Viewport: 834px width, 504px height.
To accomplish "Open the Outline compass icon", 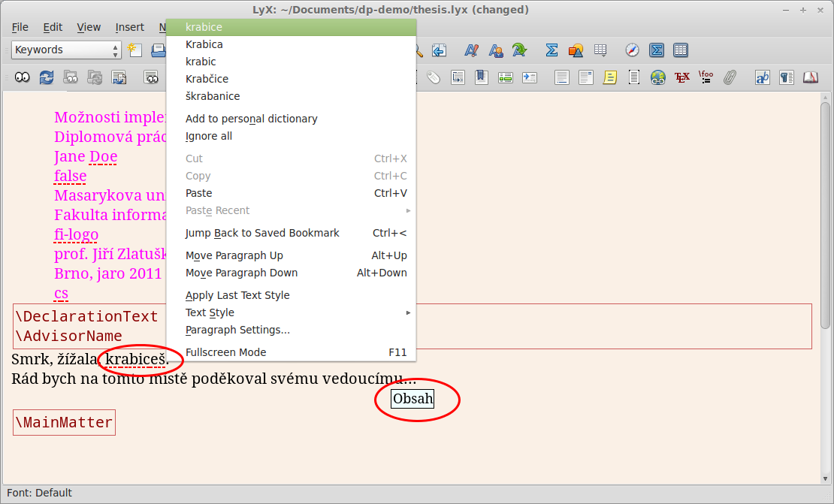I will (632, 50).
